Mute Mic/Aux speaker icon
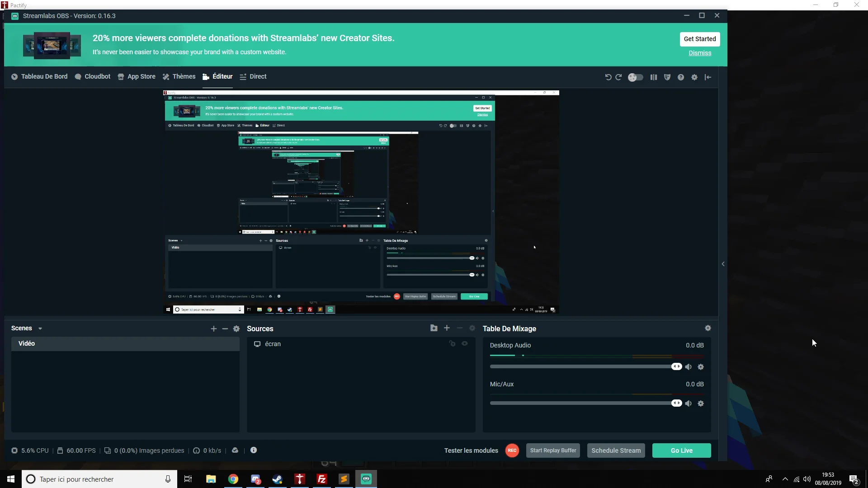Viewport: 868px width, 488px height. [x=688, y=404]
